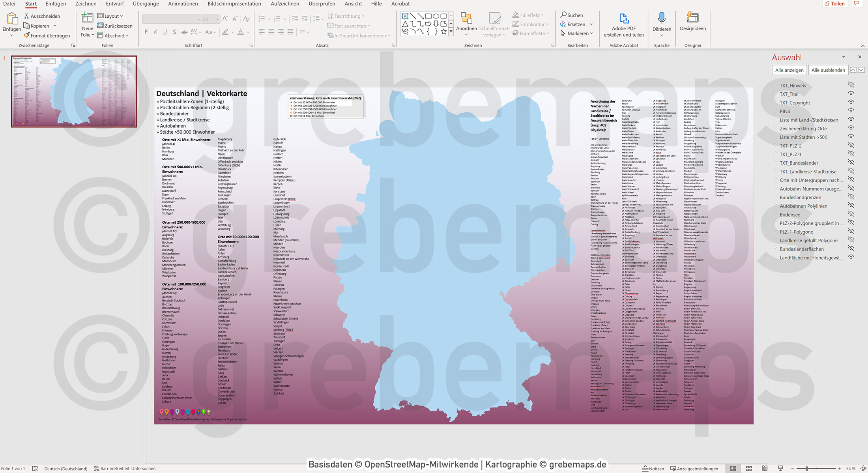Viewport: 868px width, 473px height.
Task: Switch to the Einfügen ribbon tab
Action: (x=55, y=4)
